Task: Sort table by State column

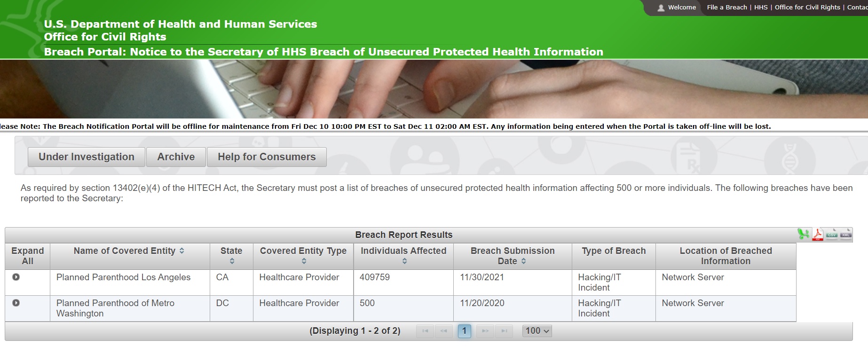Action: 231,261
